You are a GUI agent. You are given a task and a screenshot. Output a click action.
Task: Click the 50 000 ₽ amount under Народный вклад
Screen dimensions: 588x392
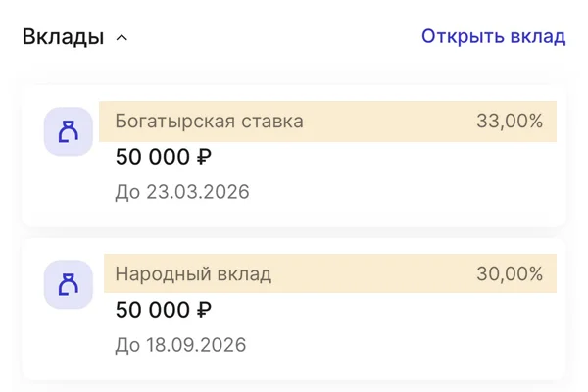coord(163,310)
